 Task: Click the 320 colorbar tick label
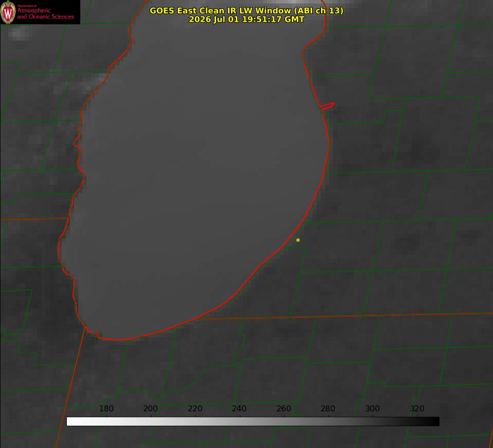coord(417,408)
